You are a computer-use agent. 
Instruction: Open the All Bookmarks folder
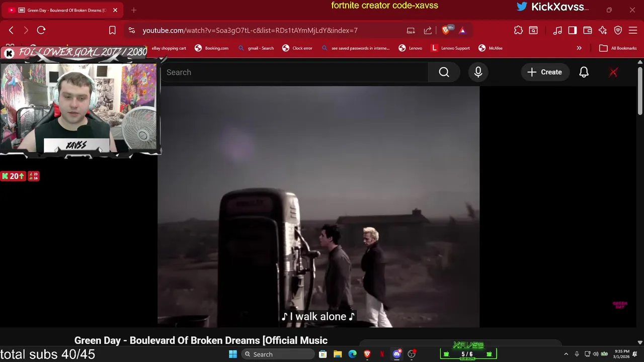click(618, 48)
